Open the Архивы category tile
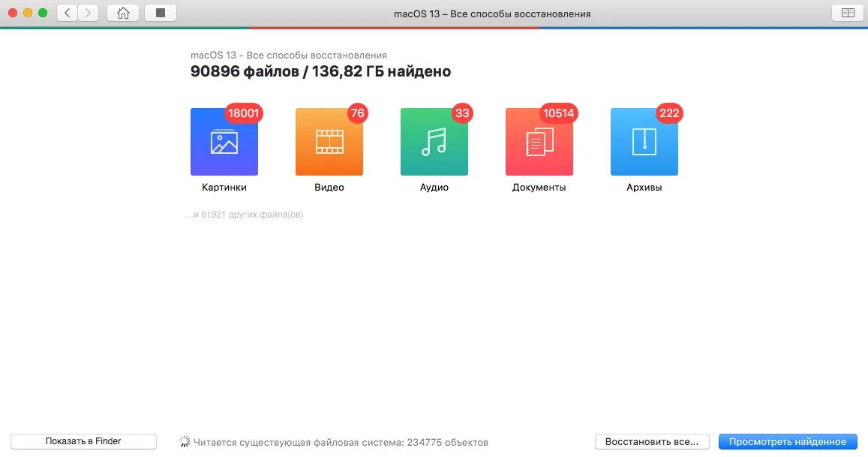This screenshot has height=457, width=868. [x=644, y=142]
